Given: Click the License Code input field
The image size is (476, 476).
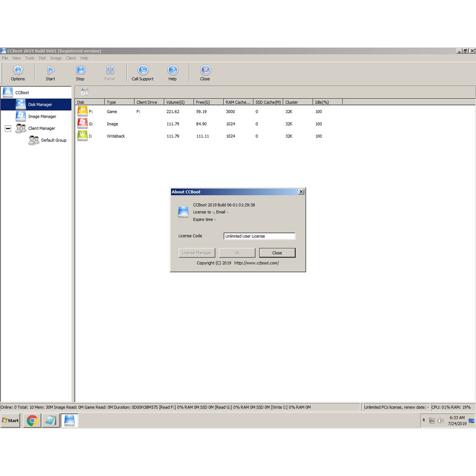Looking at the screenshot, I should [259, 236].
